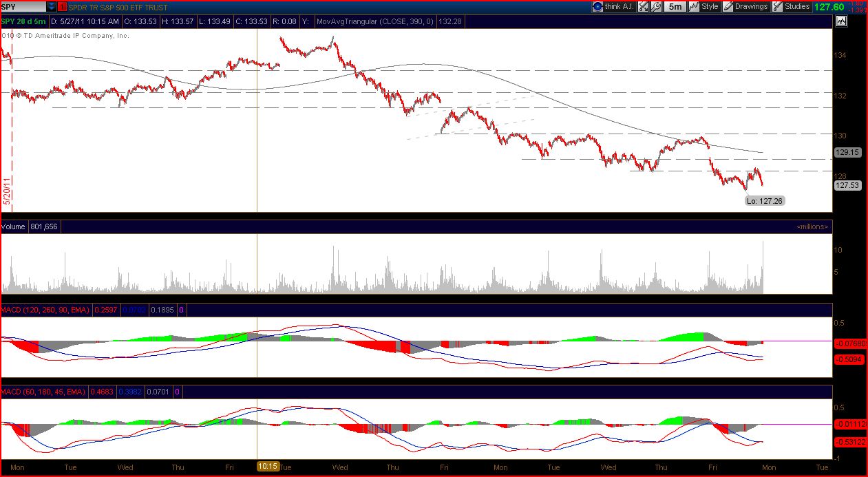Viewport: 868px width, 477px height.
Task: Click the red 0.4683 MACD value
Action: click(100, 392)
